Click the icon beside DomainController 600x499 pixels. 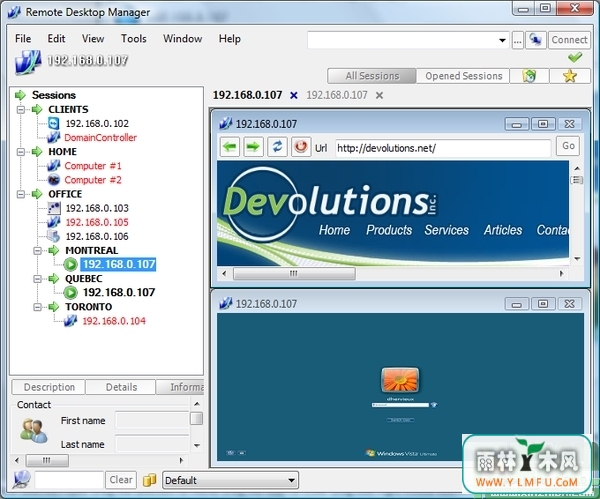(x=54, y=137)
